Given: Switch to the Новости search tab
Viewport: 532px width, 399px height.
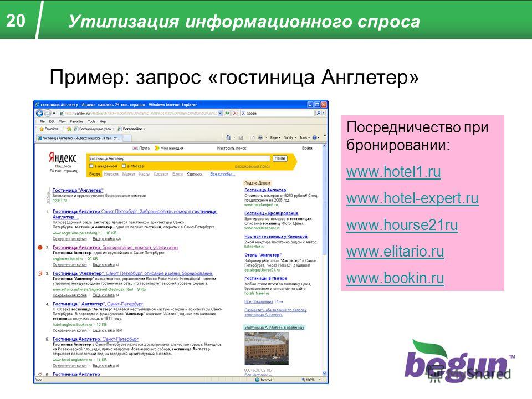Looking at the screenshot, I should point(111,174).
